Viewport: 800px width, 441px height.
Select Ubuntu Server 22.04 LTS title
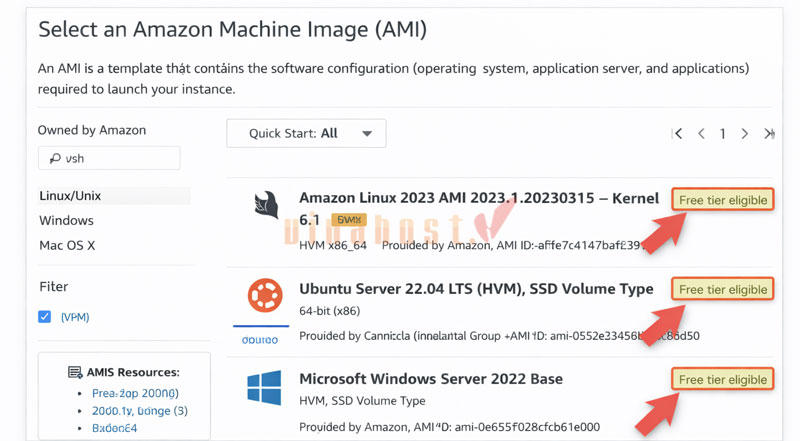pos(476,289)
